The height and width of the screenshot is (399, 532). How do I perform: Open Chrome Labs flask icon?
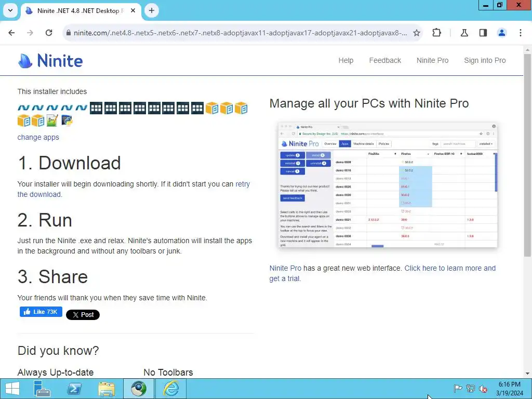pos(464,33)
